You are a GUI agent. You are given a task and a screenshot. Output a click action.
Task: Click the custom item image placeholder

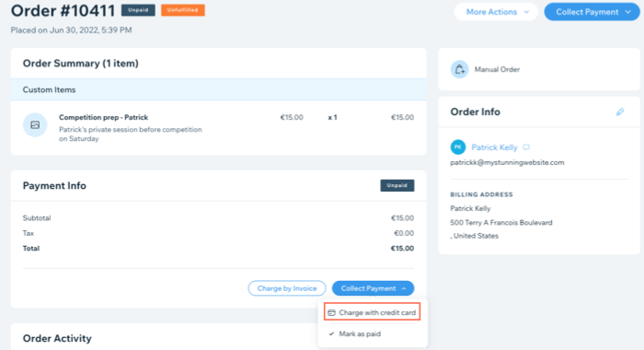(35, 124)
